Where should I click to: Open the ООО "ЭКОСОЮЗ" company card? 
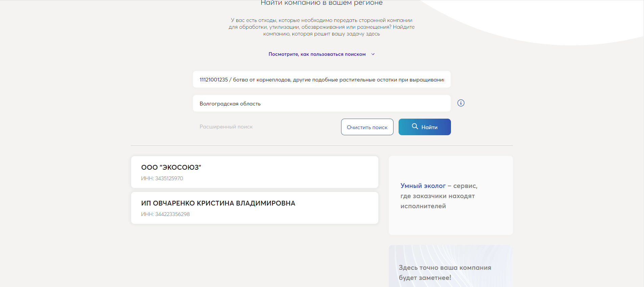(x=255, y=172)
